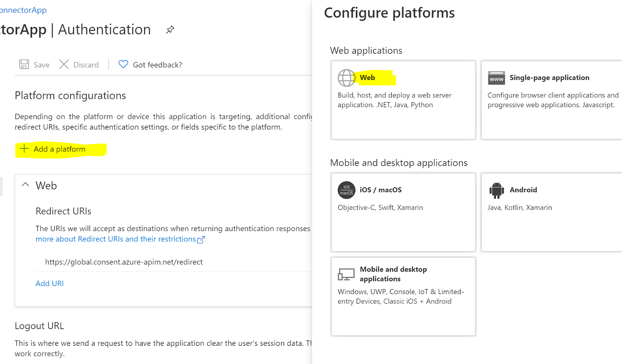Click the Android robot icon
The image size is (622, 364).
(496, 190)
